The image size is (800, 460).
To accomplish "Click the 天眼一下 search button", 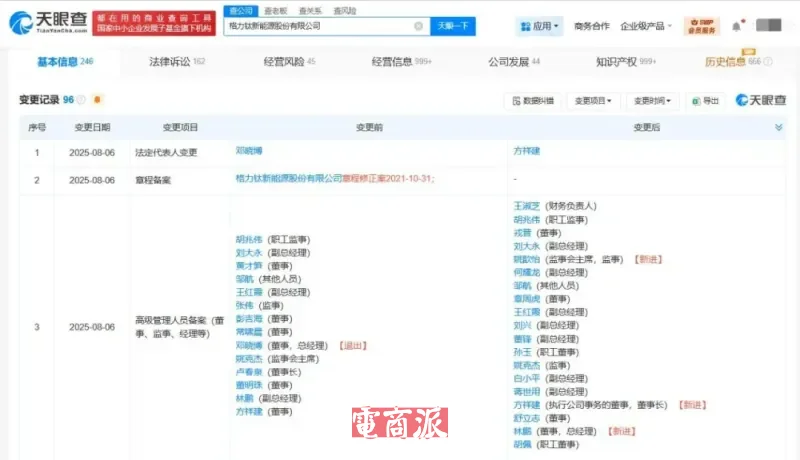I will click(x=453, y=26).
